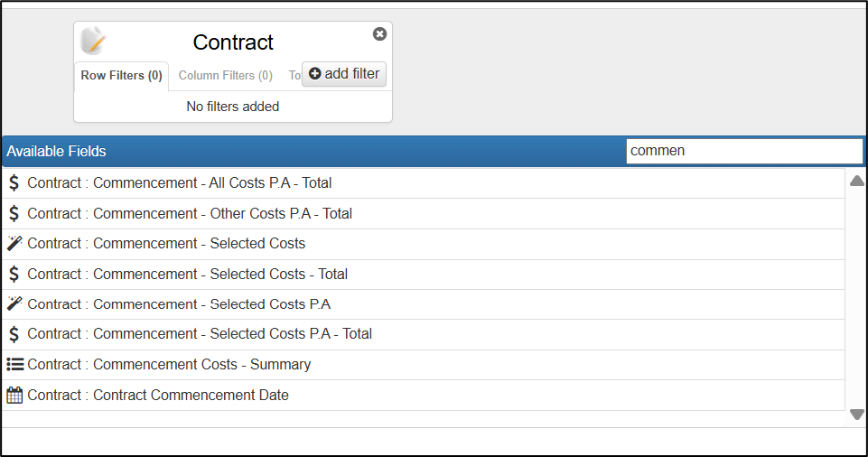868x457 pixels.
Task: Switch to Column Filters (0) tab
Action: [225, 76]
